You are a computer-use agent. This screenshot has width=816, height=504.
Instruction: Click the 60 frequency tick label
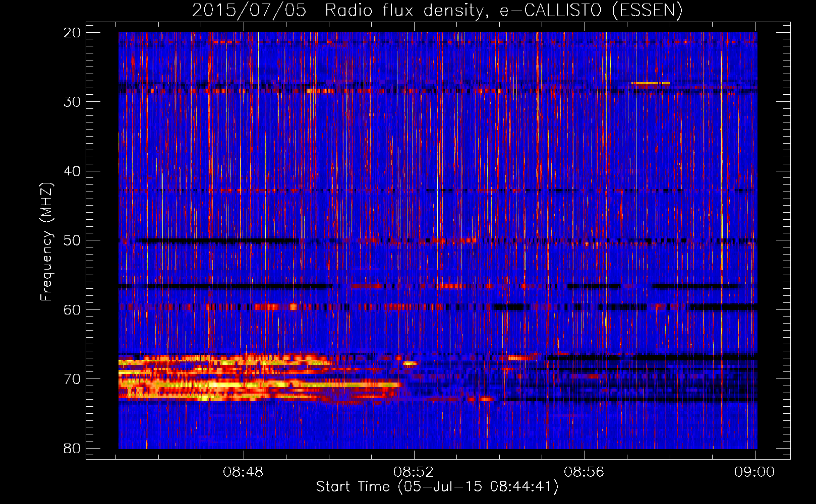pos(72,309)
